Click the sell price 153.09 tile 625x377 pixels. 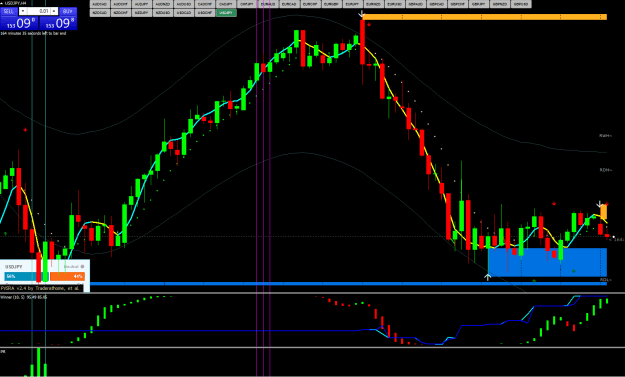tap(19, 23)
